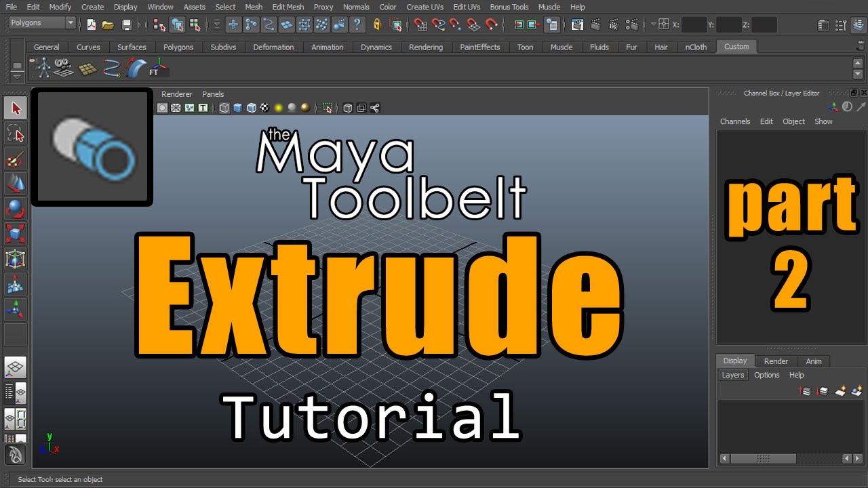The width and height of the screenshot is (868, 488).
Task: Create a new scene file
Action: 92,24
